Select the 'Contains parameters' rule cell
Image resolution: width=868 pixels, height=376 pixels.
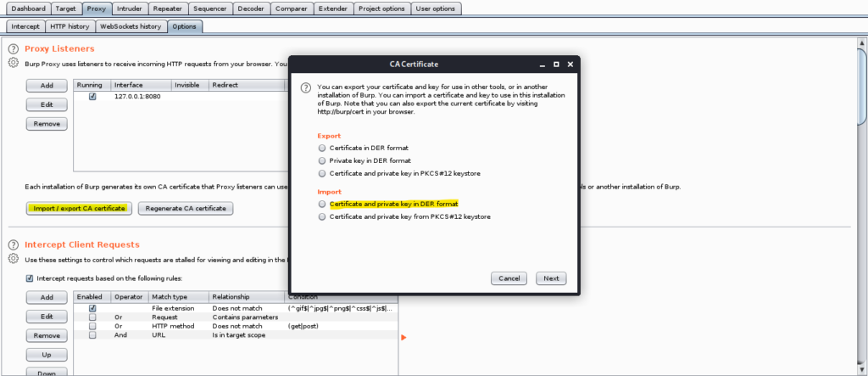click(x=245, y=317)
